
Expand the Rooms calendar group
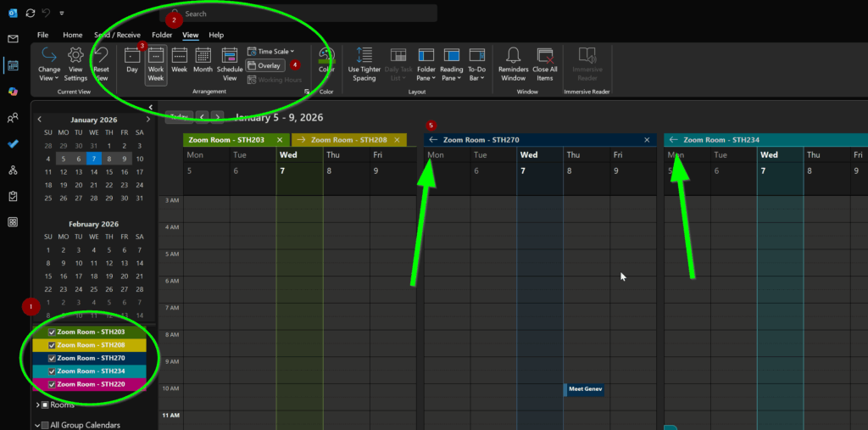tap(37, 405)
